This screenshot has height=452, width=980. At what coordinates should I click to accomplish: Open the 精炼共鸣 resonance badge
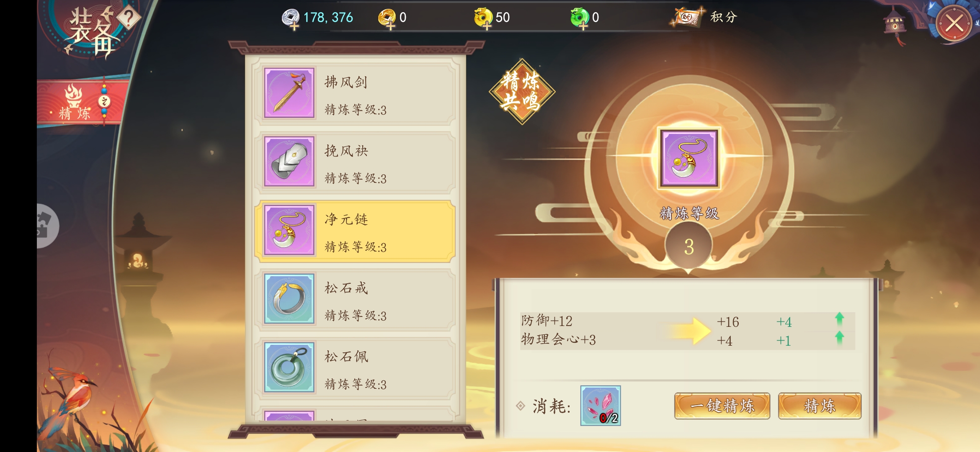pos(522,92)
